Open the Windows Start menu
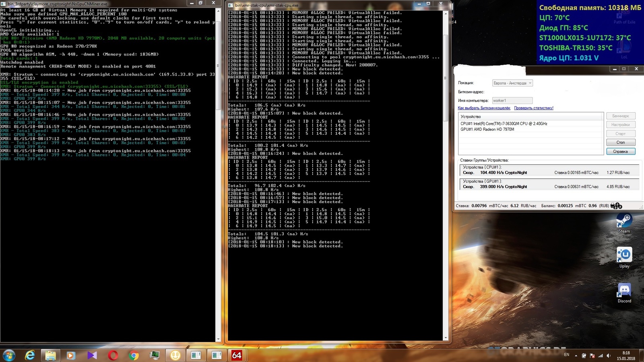Image resolution: width=644 pixels, height=362 pixels. [x=9, y=355]
